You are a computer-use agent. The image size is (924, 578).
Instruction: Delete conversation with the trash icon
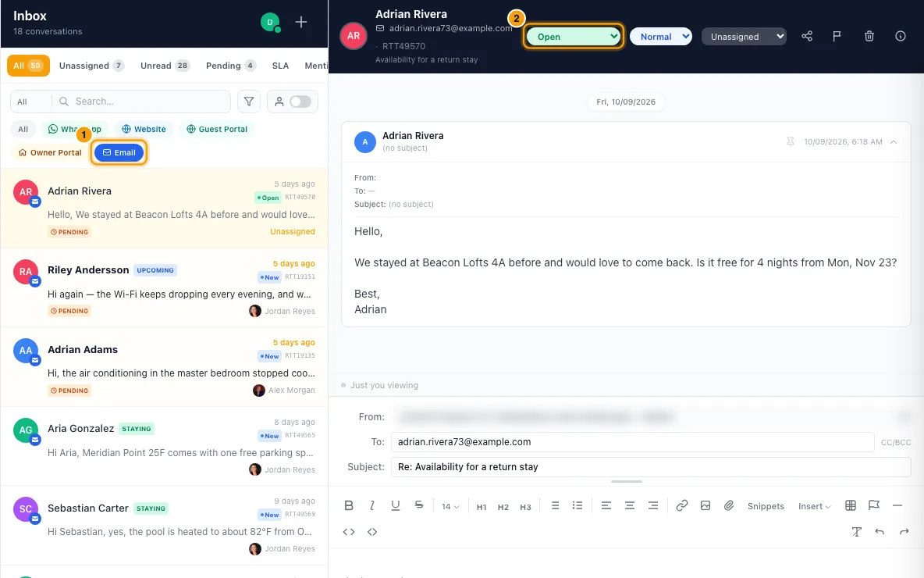pos(869,36)
